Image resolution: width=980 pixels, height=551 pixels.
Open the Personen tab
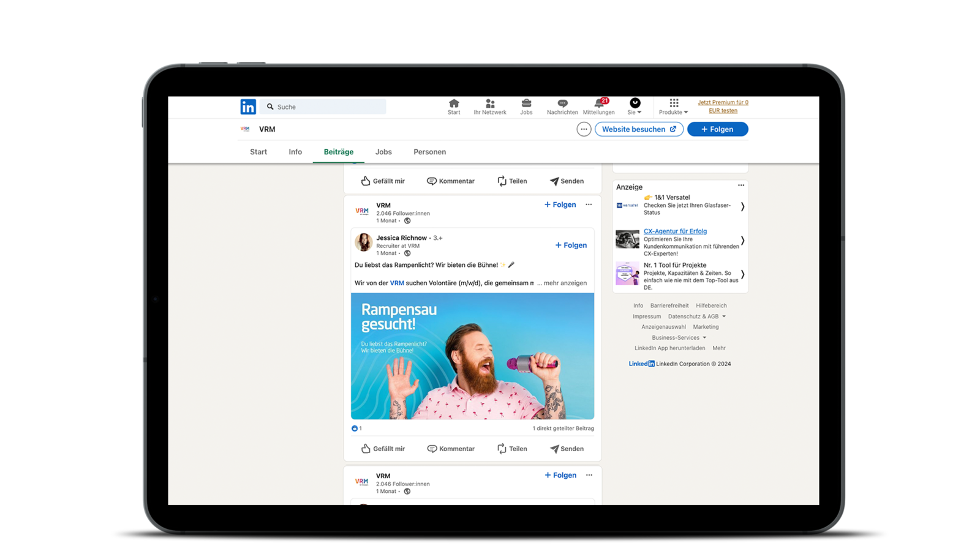tap(429, 152)
